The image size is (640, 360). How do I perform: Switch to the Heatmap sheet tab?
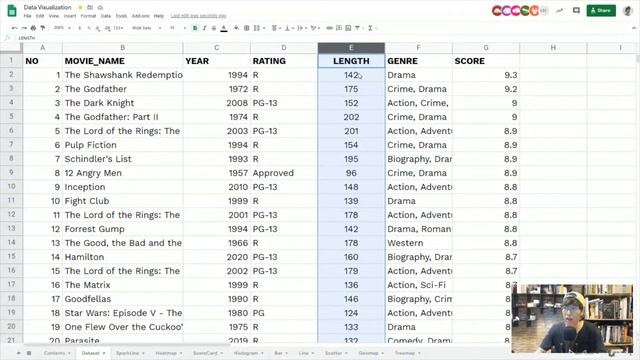click(169, 353)
